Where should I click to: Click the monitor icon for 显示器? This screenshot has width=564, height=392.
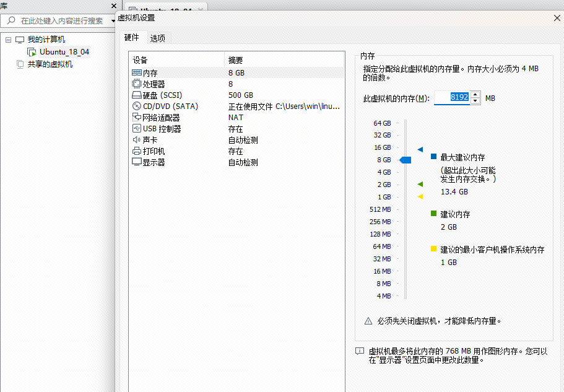pos(136,162)
